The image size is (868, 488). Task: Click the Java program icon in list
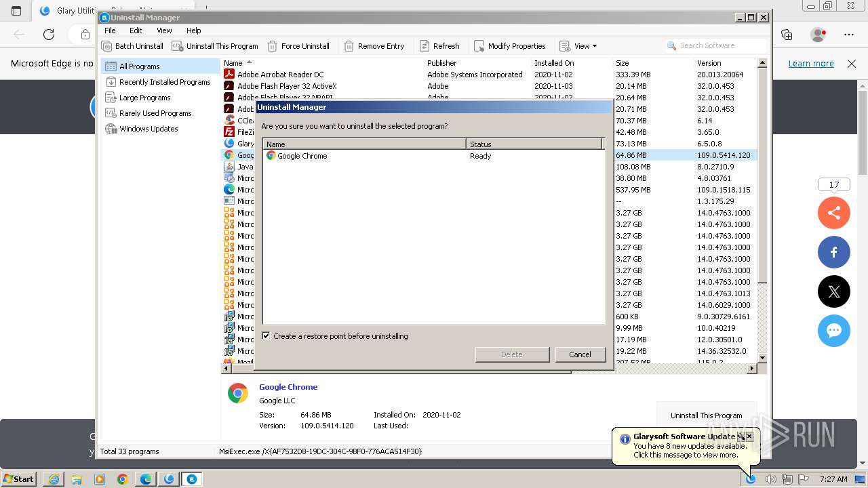[x=229, y=167]
